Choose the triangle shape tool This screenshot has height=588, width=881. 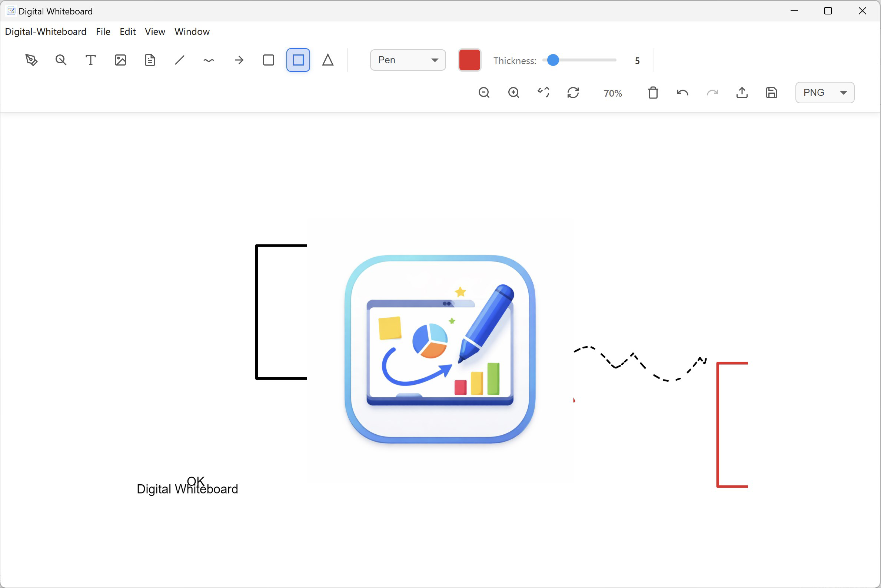(x=328, y=60)
